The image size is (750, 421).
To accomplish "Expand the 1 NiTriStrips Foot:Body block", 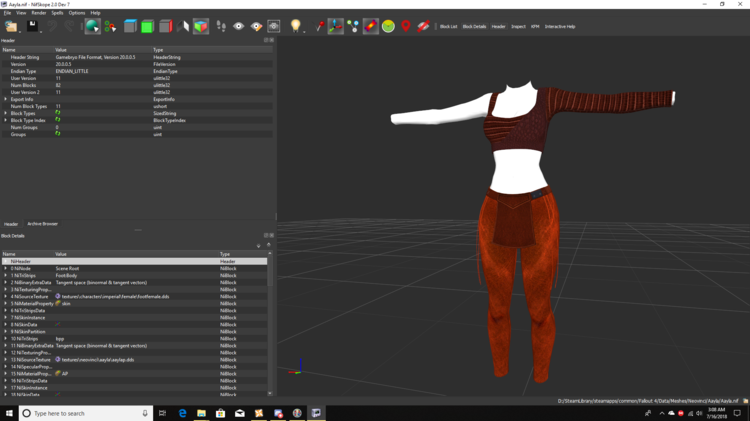I will (x=6, y=276).
